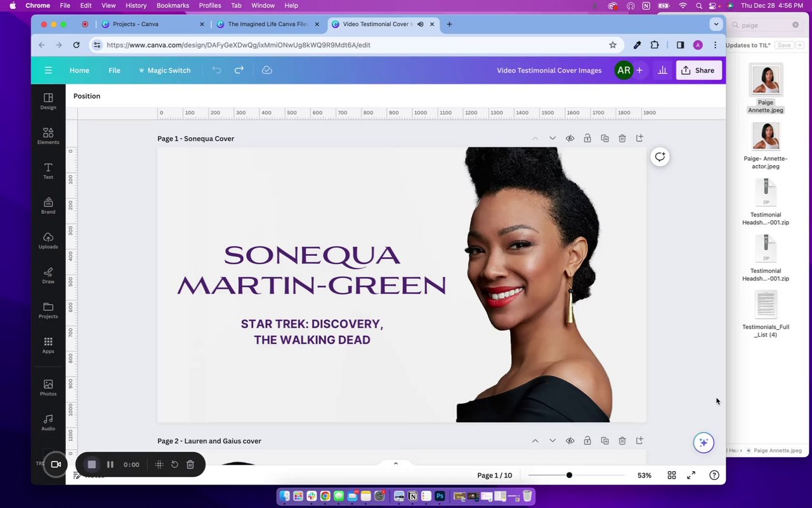The height and width of the screenshot is (508, 812).
Task: Move Page 2 up with chevron
Action: 535,441
